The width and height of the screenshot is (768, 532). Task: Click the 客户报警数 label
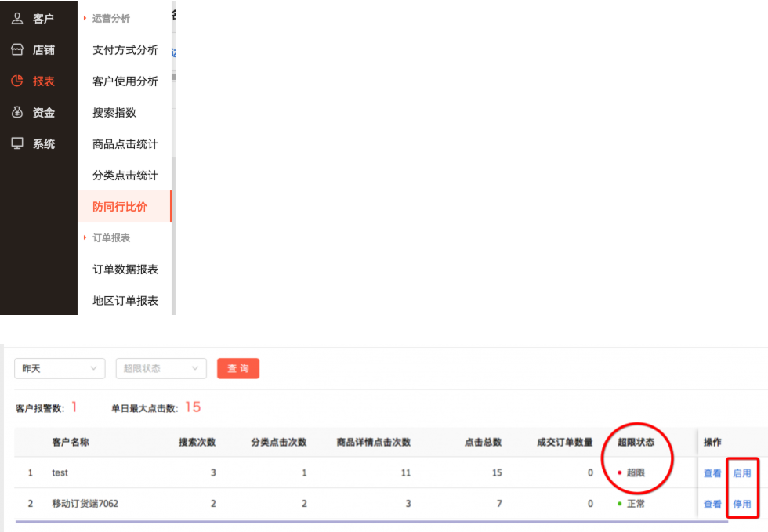[40, 408]
